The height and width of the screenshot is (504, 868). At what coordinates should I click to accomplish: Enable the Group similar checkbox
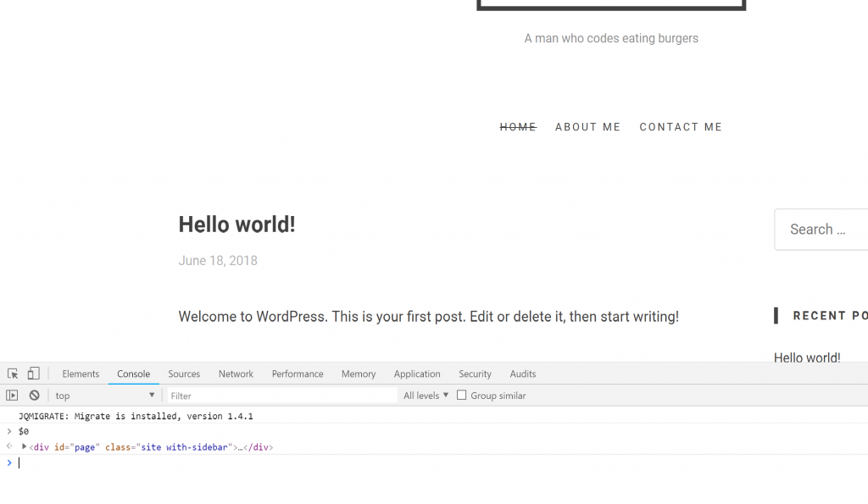(x=462, y=396)
